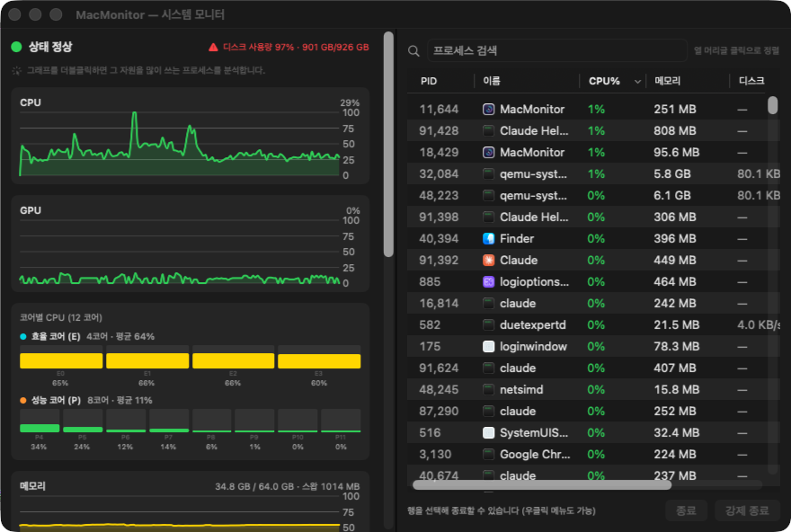Click the 강제 종료 button
The width and height of the screenshot is (791, 532).
point(747,510)
